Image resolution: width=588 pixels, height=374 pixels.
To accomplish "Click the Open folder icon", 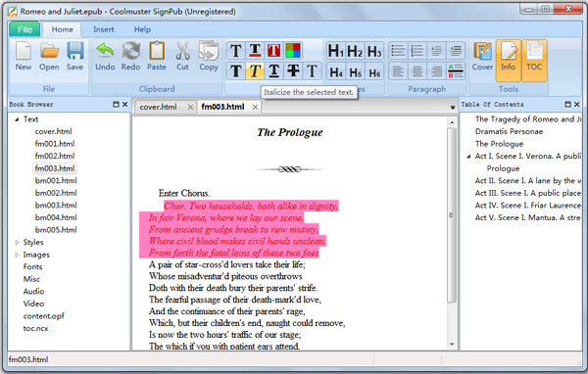I will (49, 56).
